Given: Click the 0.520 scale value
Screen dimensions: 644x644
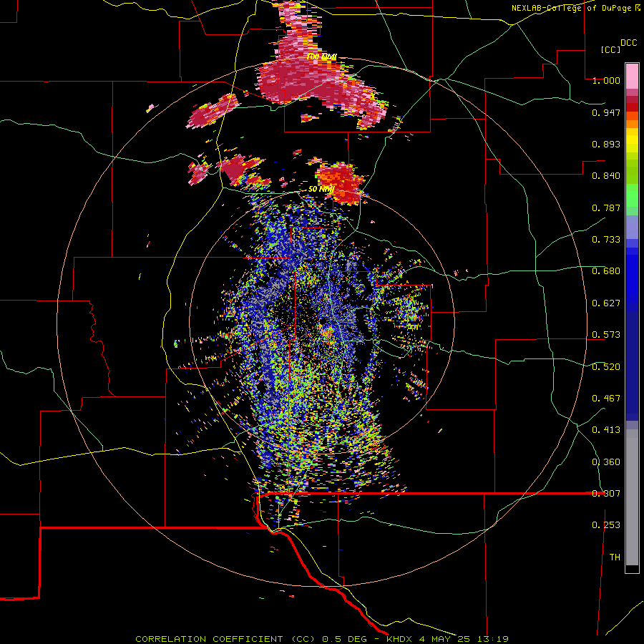Looking at the screenshot, I should tap(606, 367).
